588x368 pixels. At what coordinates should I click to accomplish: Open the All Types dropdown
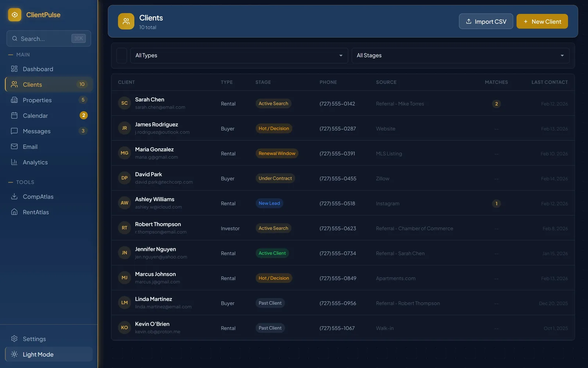(x=239, y=55)
